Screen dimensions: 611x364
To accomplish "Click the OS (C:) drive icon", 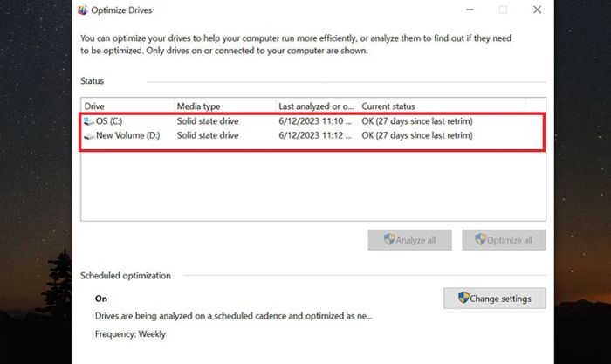I will pyautogui.click(x=88, y=121).
